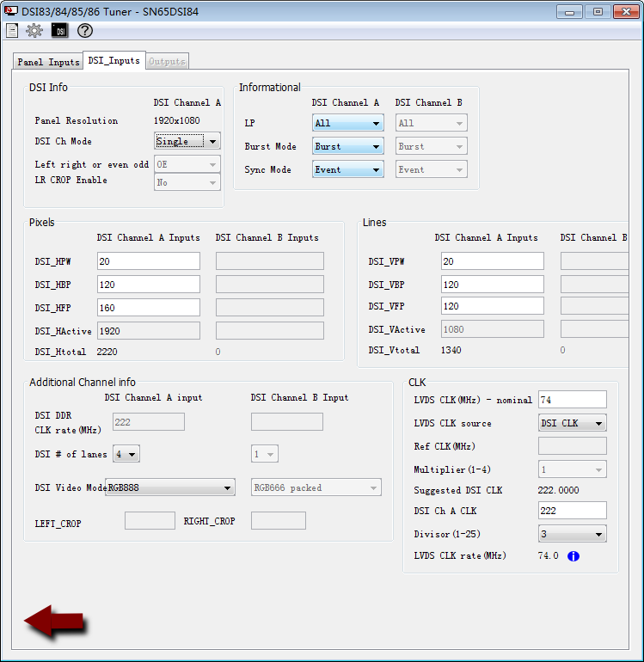The width and height of the screenshot is (644, 662).
Task: Click the Channel A DSI_HBP input field
Action: pos(149,285)
